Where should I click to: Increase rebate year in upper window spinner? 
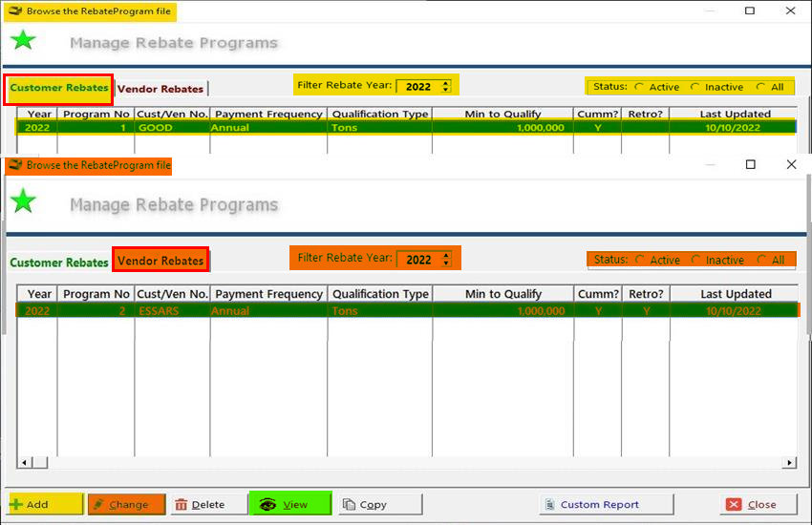(x=446, y=83)
